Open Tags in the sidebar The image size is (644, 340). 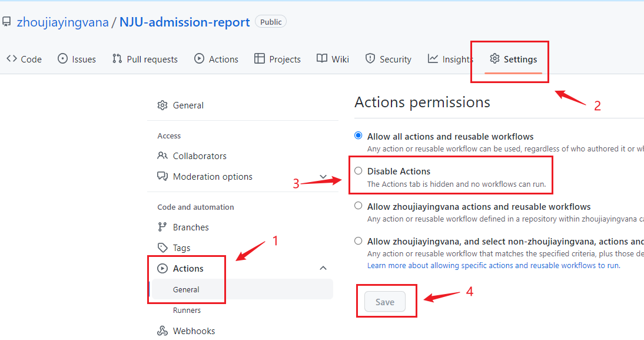pos(243,247)
